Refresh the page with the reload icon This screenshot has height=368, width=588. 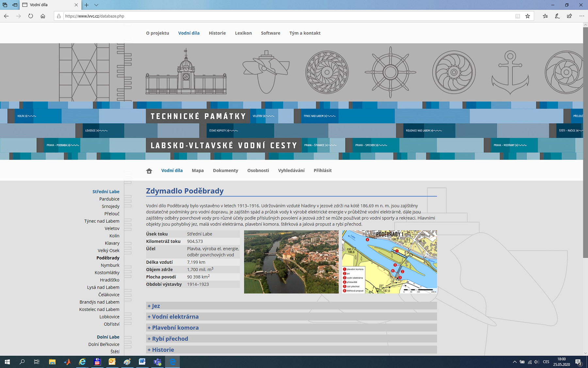click(30, 16)
